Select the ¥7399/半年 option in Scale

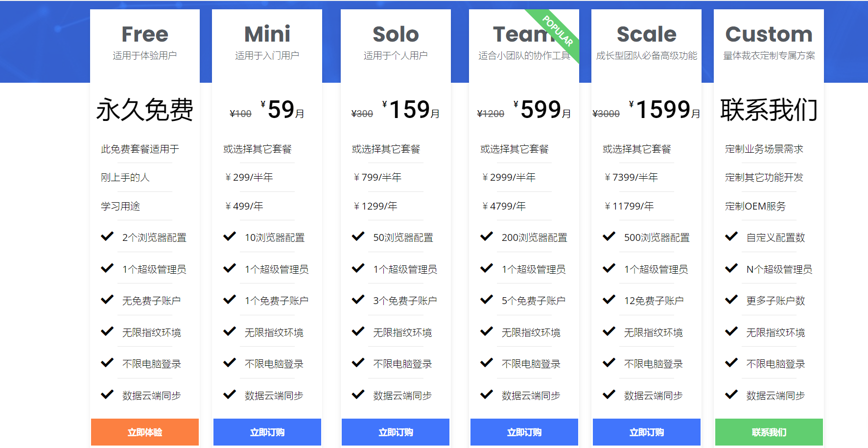point(631,177)
